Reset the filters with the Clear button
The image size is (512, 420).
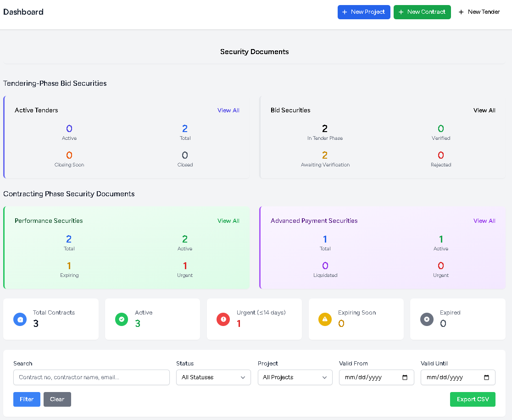coord(57,399)
